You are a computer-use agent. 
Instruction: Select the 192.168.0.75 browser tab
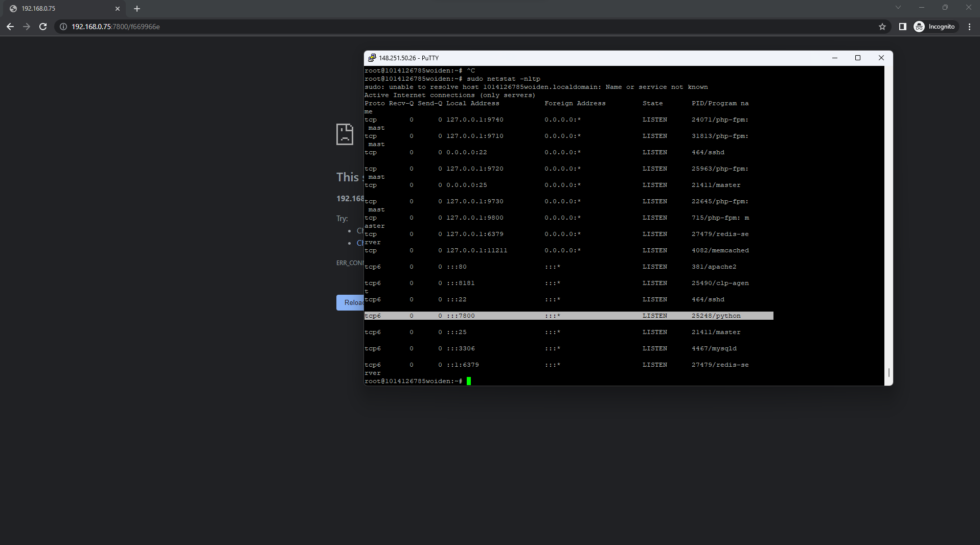pos(65,9)
